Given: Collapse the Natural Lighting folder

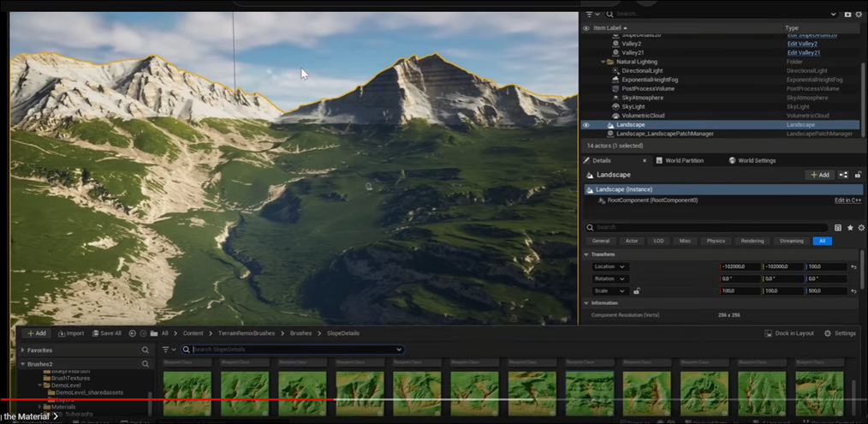Looking at the screenshot, I should (x=603, y=62).
